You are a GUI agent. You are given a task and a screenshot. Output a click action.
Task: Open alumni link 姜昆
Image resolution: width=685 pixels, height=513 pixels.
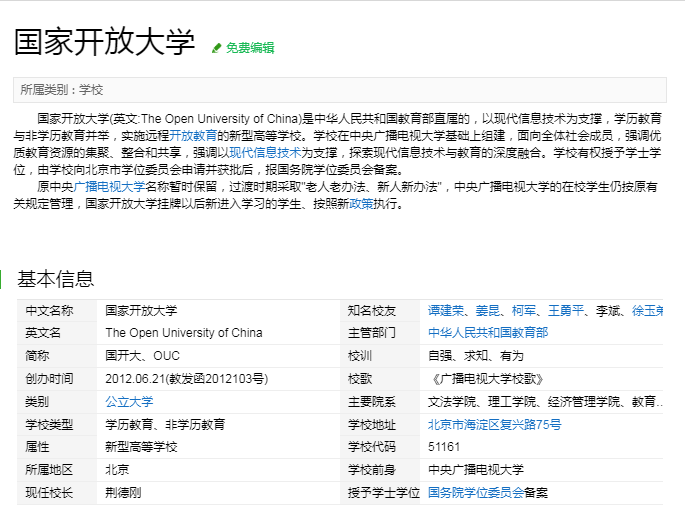[488, 311]
